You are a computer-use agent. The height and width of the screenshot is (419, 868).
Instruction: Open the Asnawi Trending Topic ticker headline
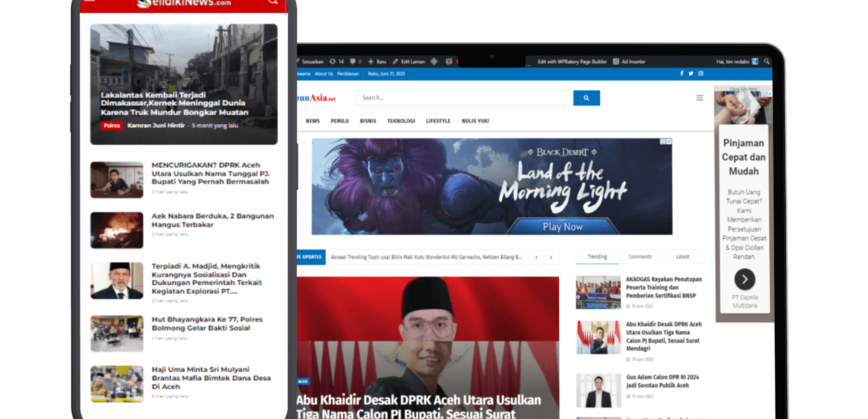click(426, 257)
